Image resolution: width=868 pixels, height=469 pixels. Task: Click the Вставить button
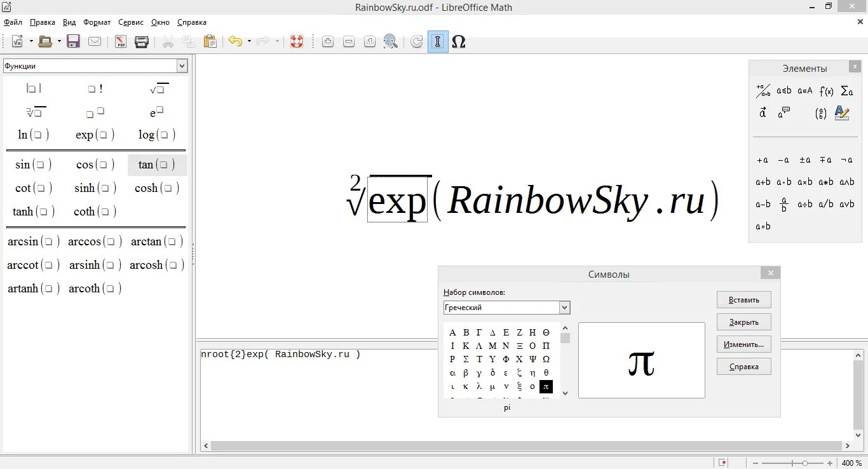pos(744,300)
